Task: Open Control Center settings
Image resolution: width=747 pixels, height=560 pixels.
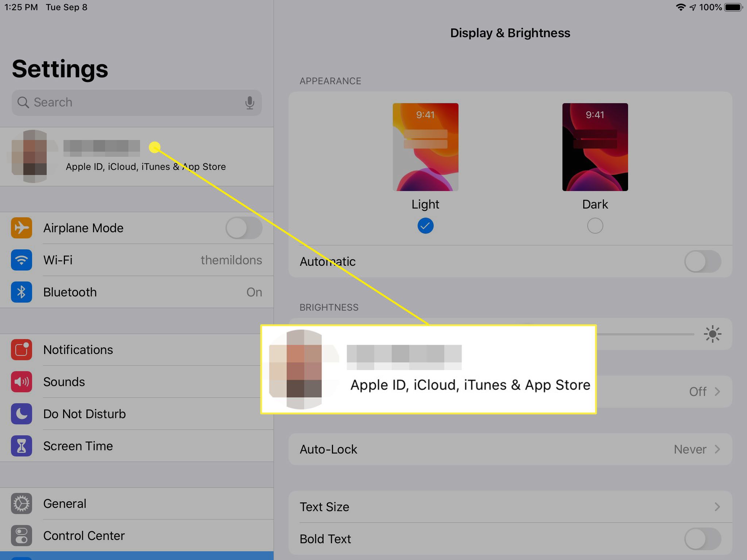Action: (x=137, y=536)
